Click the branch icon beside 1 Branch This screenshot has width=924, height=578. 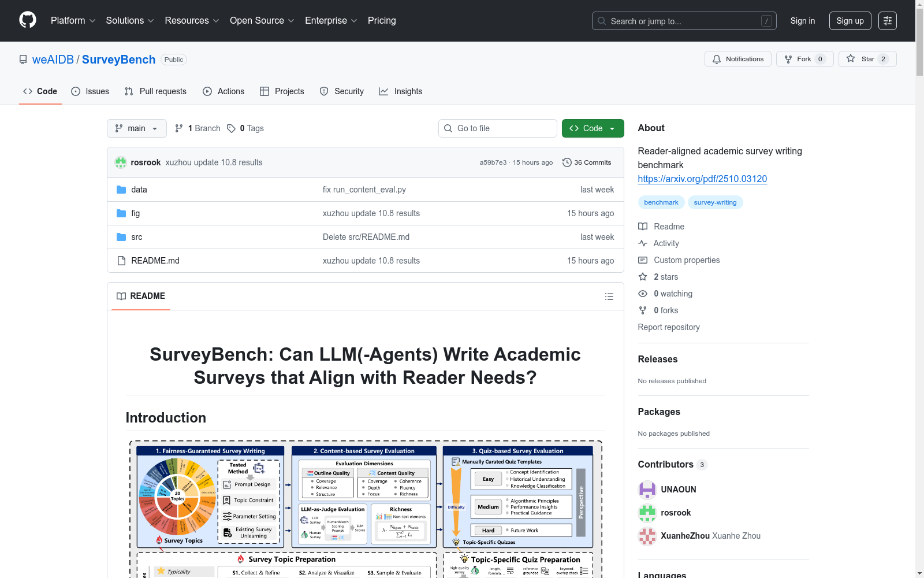coord(179,128)
